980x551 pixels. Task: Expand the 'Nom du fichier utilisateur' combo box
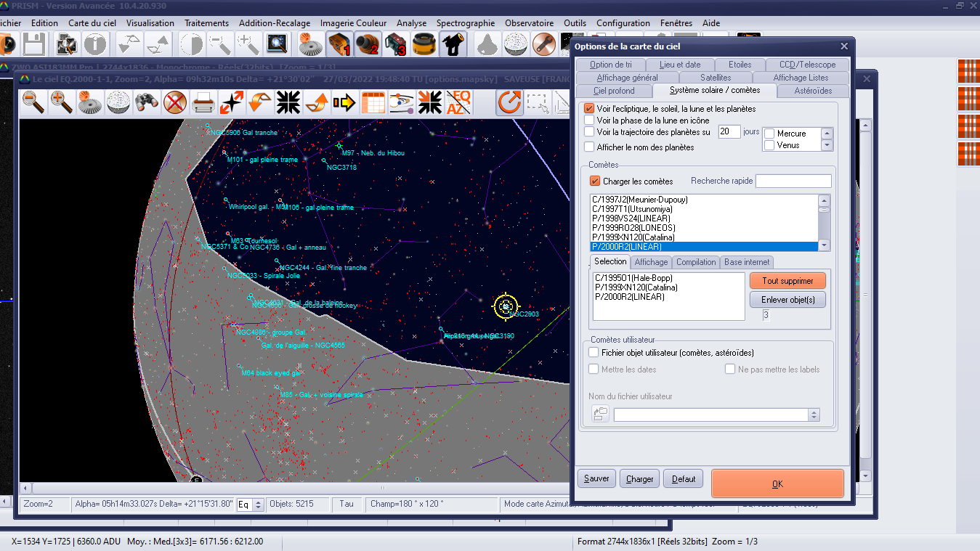[814, 415]
